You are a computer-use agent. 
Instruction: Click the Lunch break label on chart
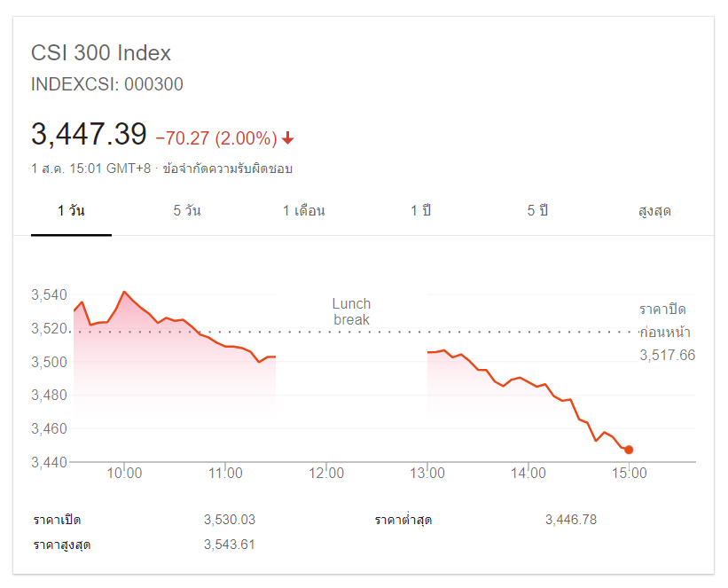pyautogui.click(x=351, y=311)
